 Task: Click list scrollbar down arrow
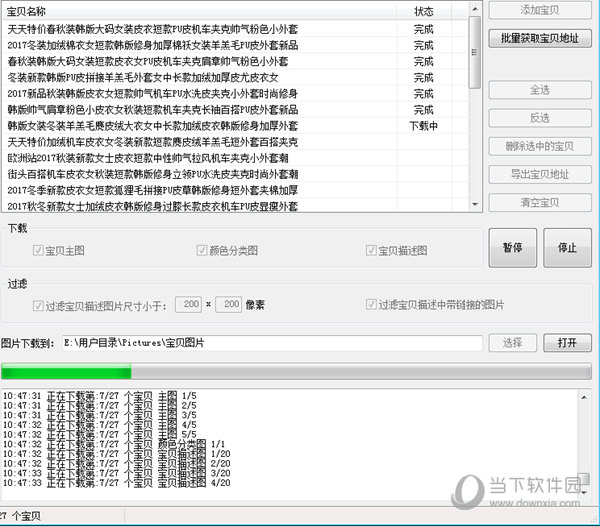[475, 204]
